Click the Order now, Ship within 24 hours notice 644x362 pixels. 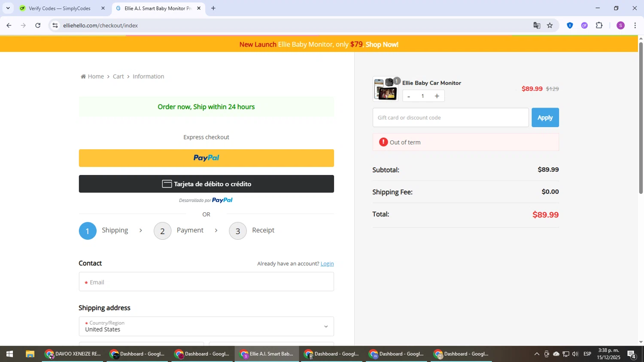point(206,107)
